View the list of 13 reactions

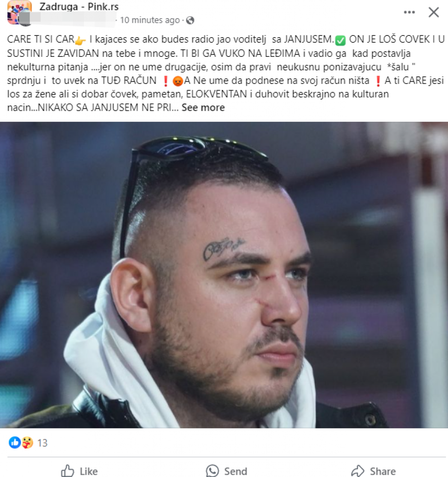pyautogui.click(x=42, y=443)
